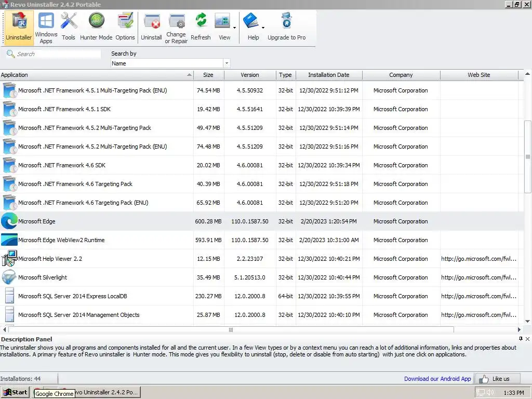This screenshot has width=532, height=399.
Task: Select the Microsoft Edge icon in the list
Action: (9, 221)
